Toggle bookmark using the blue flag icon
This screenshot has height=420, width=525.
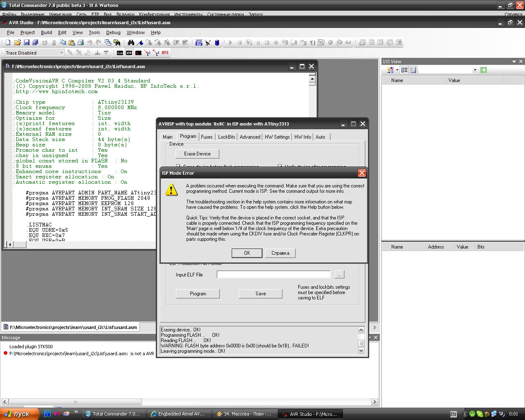click(140, 42)
